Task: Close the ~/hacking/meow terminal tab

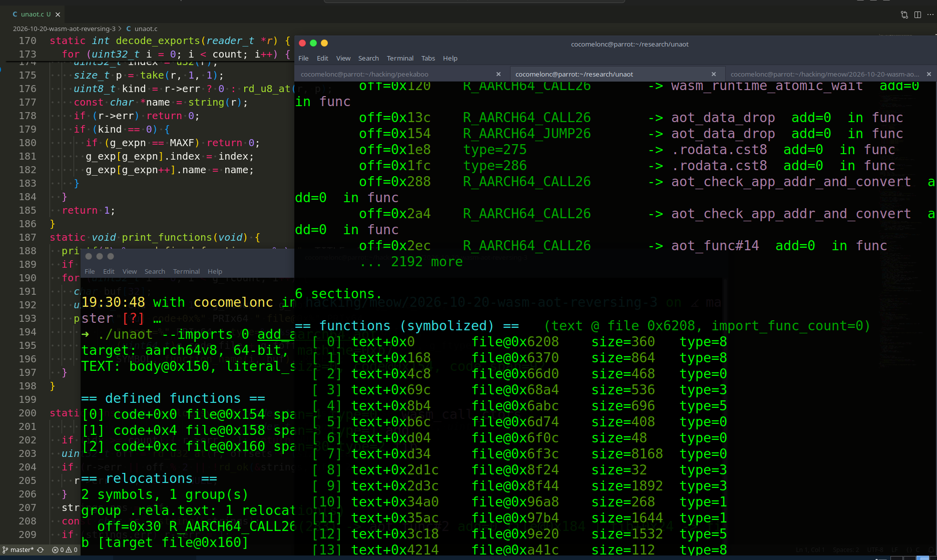Action: pos(929,74)
